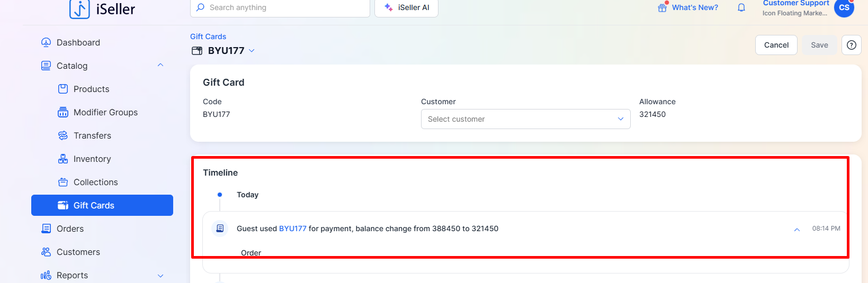Click the BYU177 link in timeline
The image size is (868, 283).
pyautogui.click(x=293, y=229)
